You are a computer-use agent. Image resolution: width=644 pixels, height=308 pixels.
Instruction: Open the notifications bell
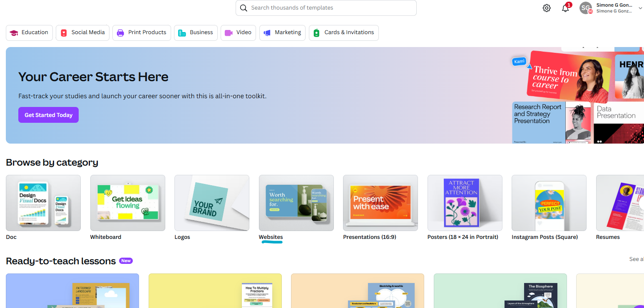click(x=565, y=8)
